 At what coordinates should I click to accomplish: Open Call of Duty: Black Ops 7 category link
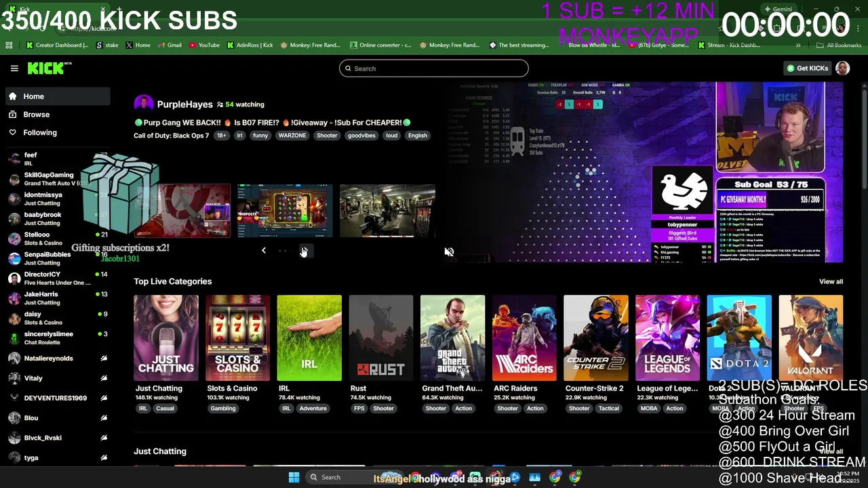(171, 136)
